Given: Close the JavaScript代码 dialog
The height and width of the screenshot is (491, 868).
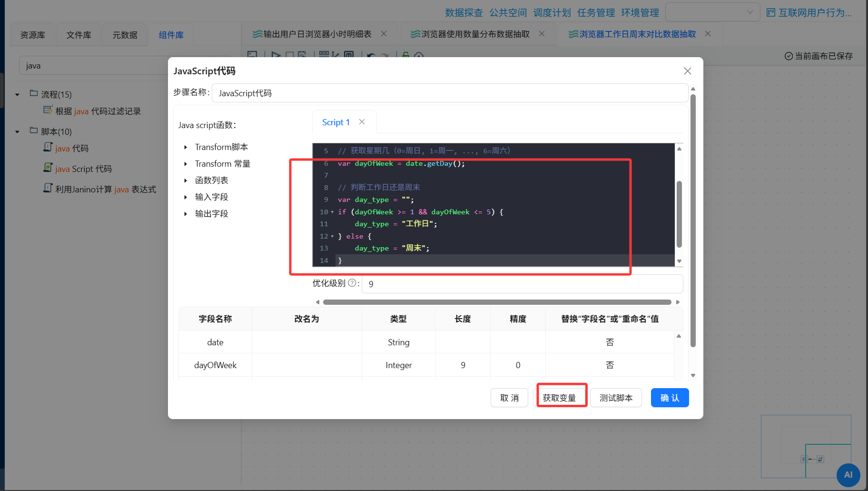Looking at the screenshot, I should click(688, 71).
